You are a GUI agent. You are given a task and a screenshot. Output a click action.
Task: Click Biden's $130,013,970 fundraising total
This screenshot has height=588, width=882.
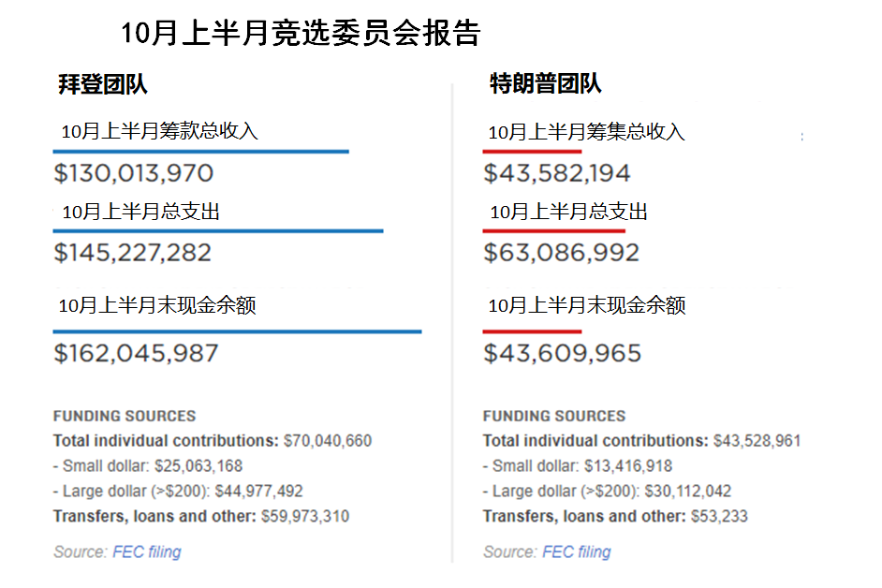coord(134,172)
